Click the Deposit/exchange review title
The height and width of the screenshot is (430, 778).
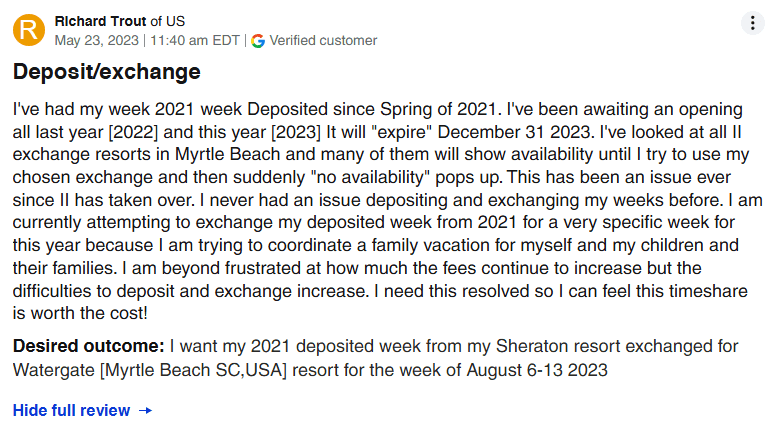pyautogui.click(x=107, y=73)
